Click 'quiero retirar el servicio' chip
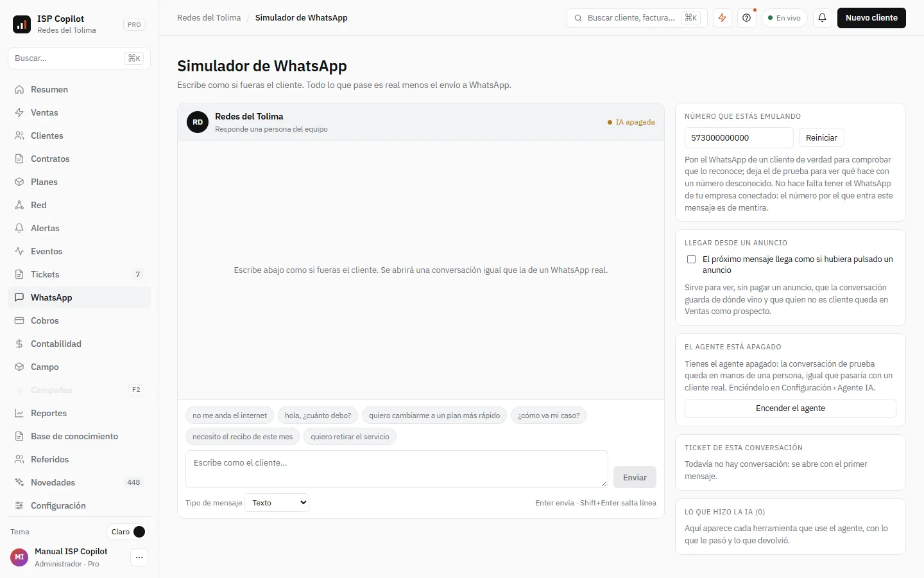The image size is (924, 578). point(350,437)
